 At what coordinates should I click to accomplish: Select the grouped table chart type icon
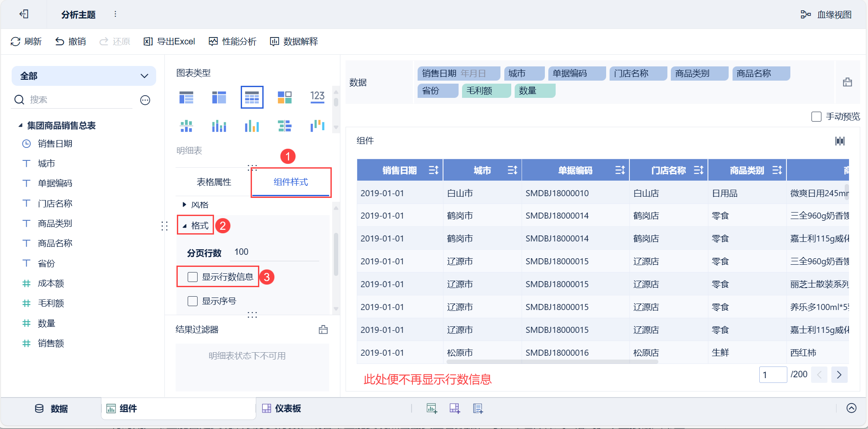(x=186, y=97)
